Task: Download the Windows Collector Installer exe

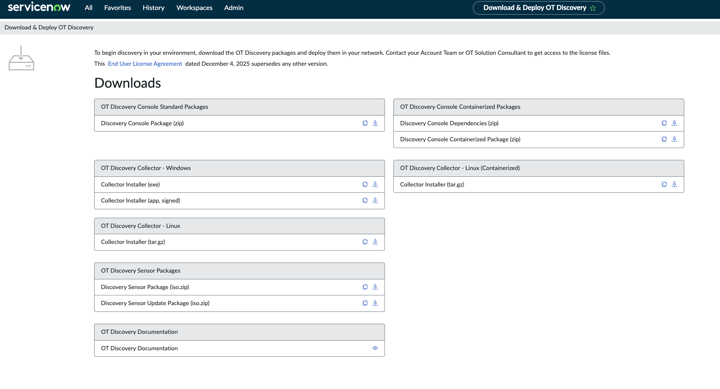Action: [x=375, y=184]
